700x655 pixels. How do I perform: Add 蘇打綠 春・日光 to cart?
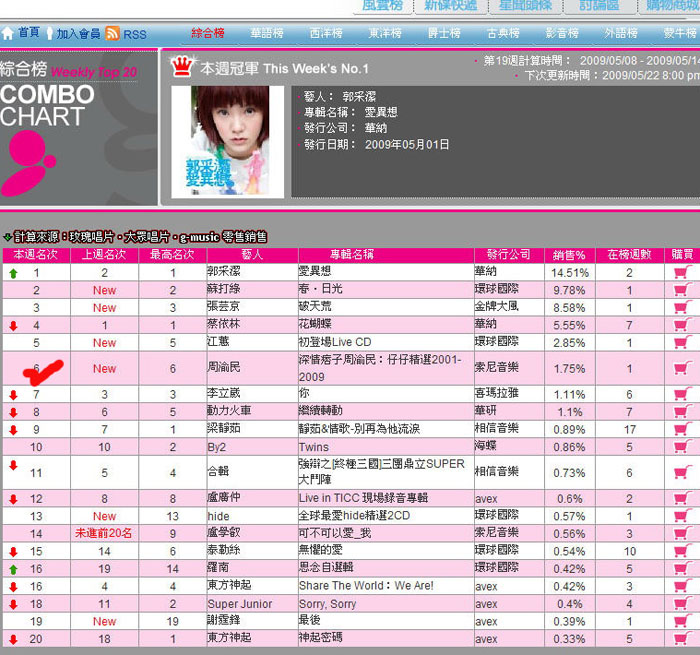(682, 289)
